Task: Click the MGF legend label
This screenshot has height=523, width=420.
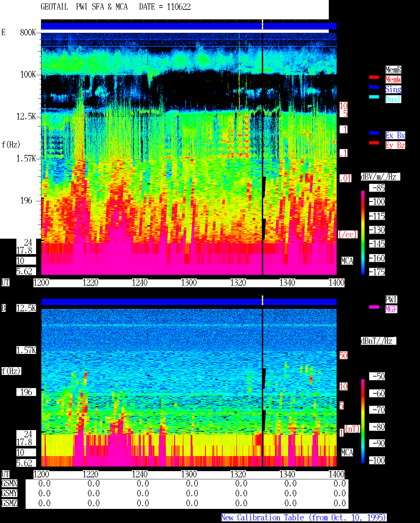Action: click(391, 309)
